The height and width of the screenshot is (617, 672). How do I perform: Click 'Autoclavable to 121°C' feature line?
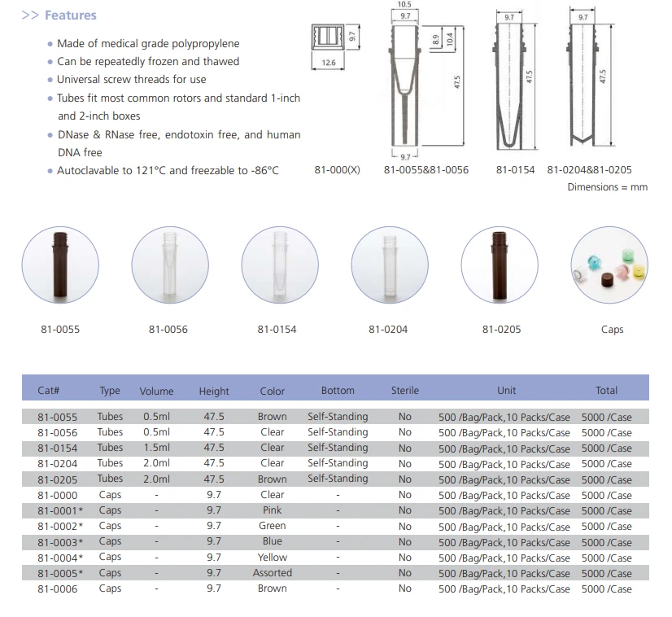[x=168, y=171]
